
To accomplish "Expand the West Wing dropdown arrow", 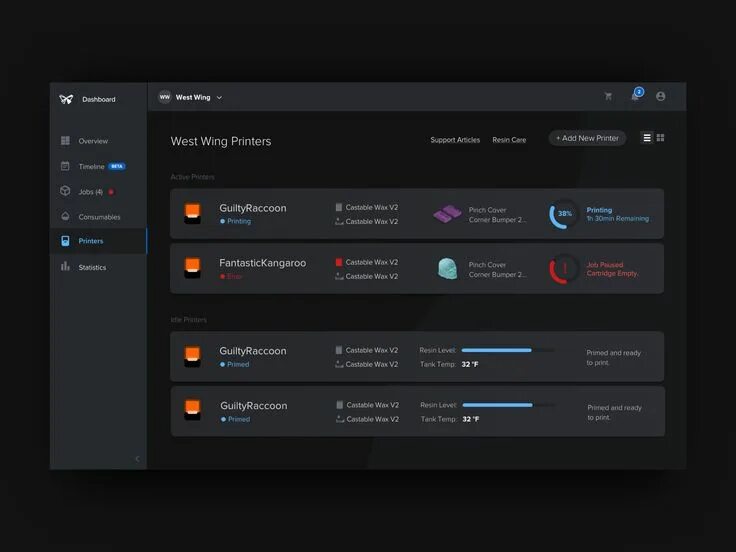I will (219, 98).
